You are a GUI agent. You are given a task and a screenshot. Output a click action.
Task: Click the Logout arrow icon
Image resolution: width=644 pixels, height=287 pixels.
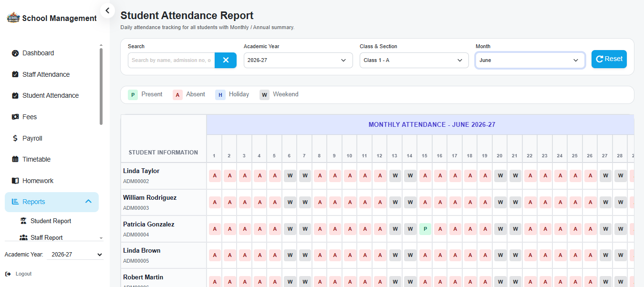[8, 274]
